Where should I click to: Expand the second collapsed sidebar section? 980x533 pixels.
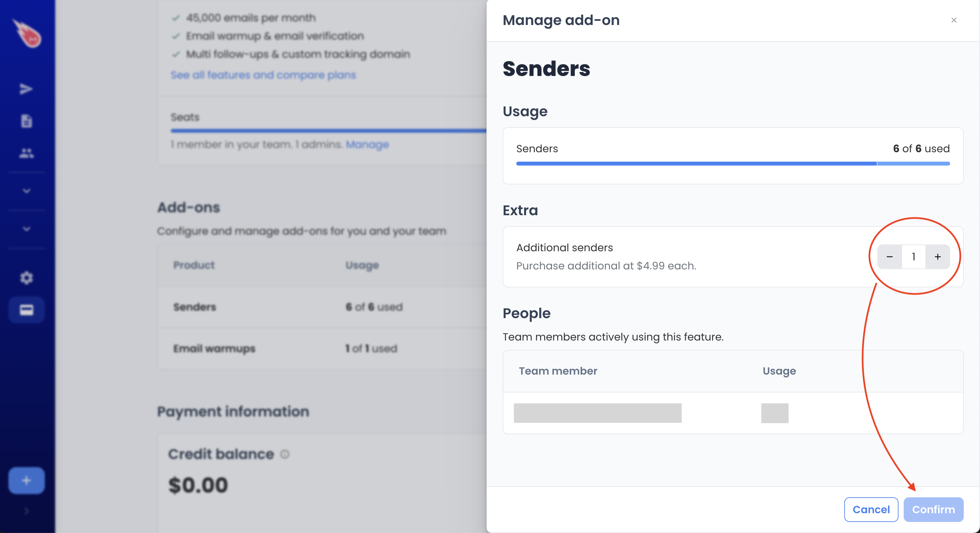tap(26, 229)
